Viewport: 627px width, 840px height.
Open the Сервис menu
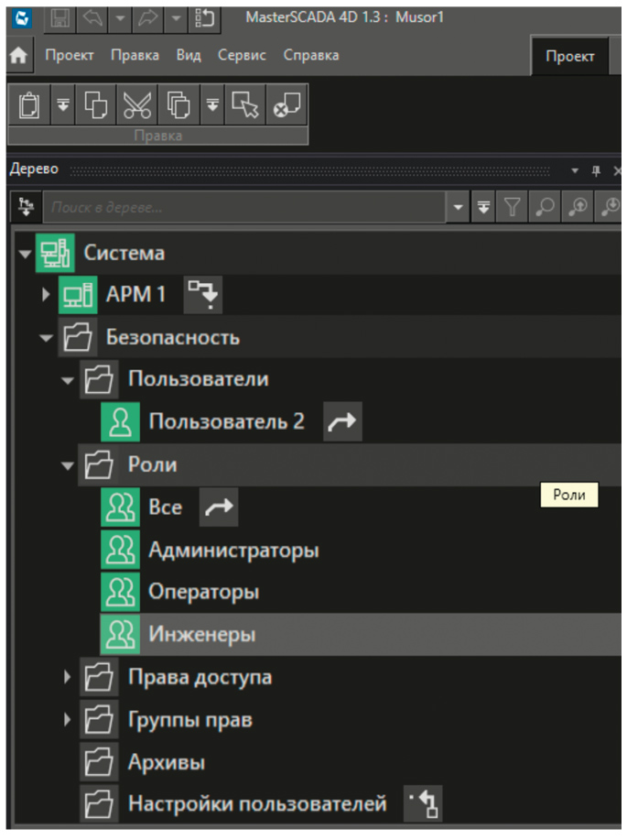tap(242, 55)
